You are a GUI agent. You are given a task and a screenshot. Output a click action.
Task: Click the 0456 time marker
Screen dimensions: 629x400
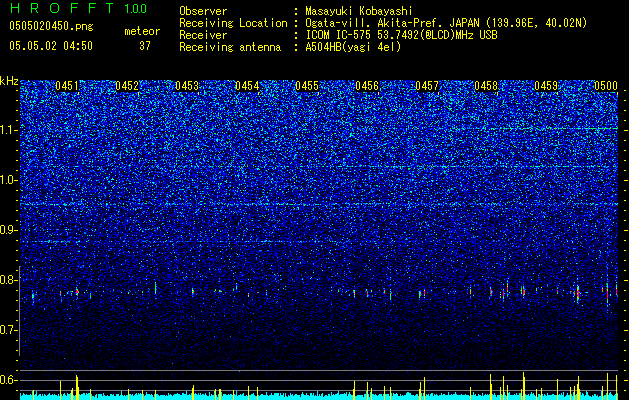coord(367,86)
